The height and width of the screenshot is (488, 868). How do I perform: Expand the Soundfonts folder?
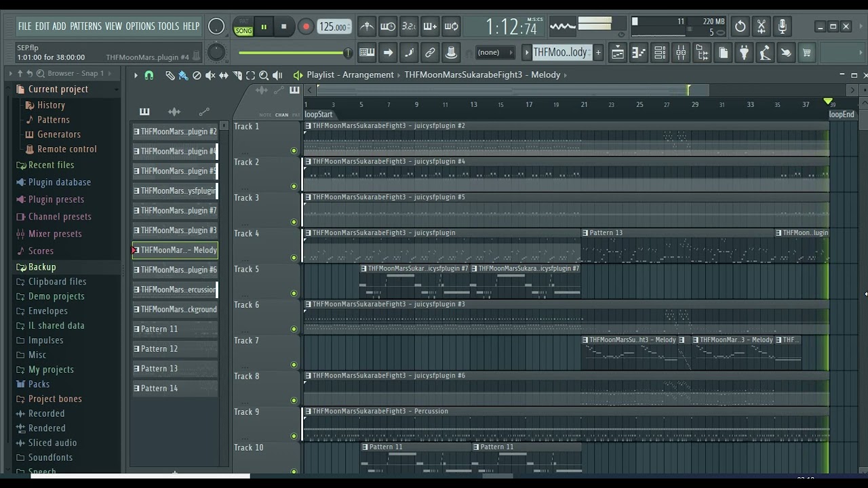[50, 457]
